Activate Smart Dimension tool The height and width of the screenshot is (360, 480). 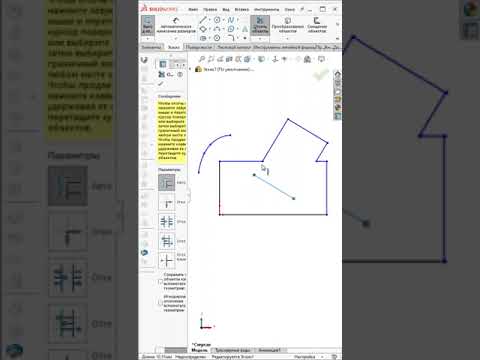tap(176, 25)
